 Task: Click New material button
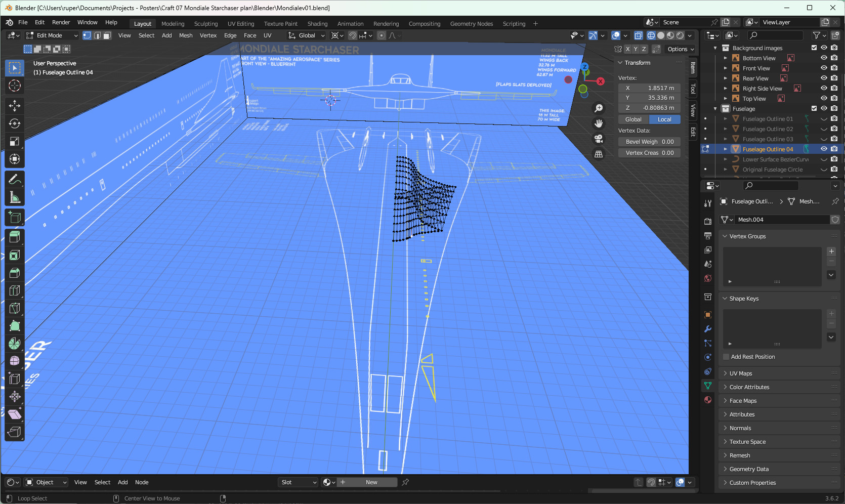pyautogui.click(x=367, y=482)
